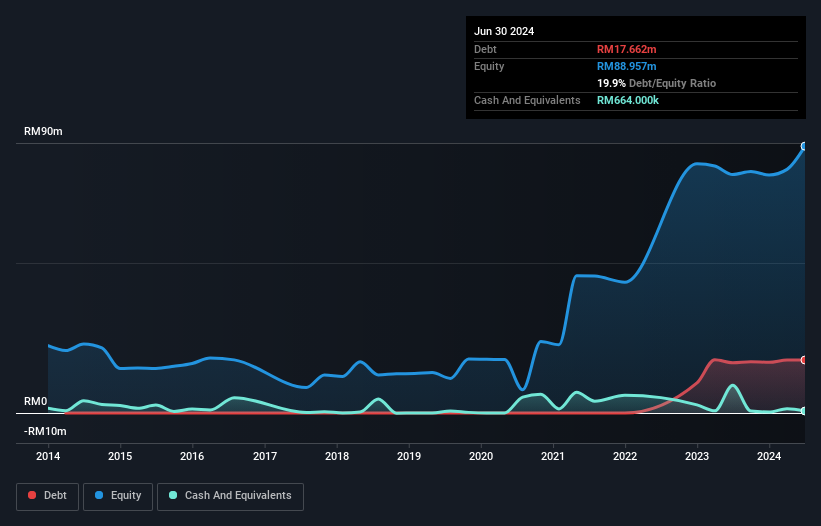Click the 19.9% Debt/Equity Ratio text
Screen dimensions: 821x526
tap(656, 83)
